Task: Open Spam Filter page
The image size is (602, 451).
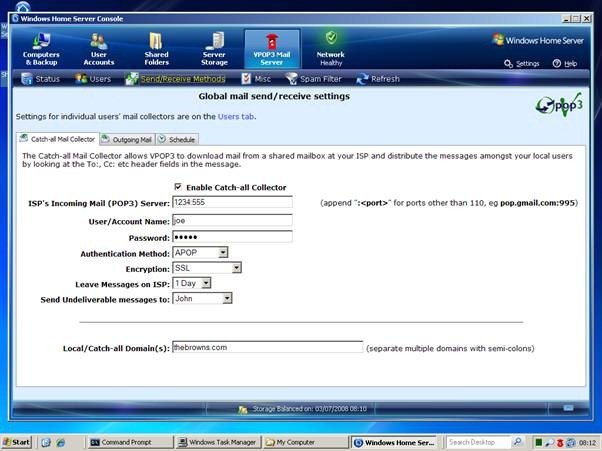Action: click(314, 79)
